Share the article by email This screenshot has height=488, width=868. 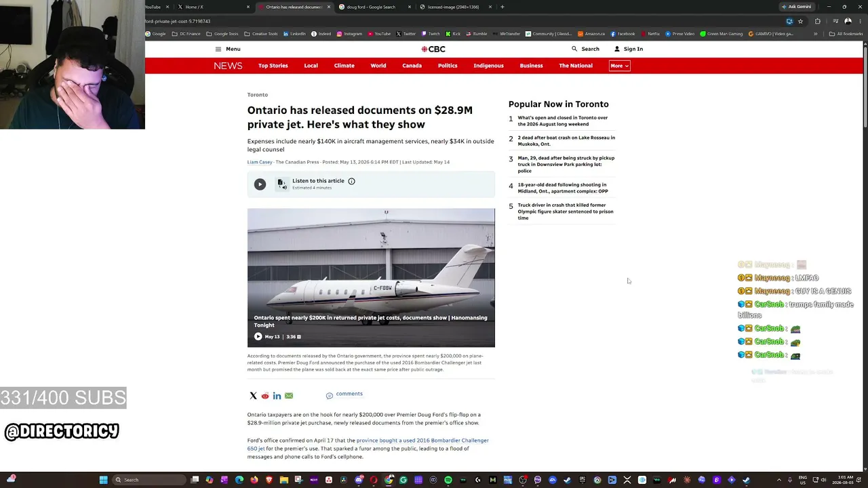[289, 396]
